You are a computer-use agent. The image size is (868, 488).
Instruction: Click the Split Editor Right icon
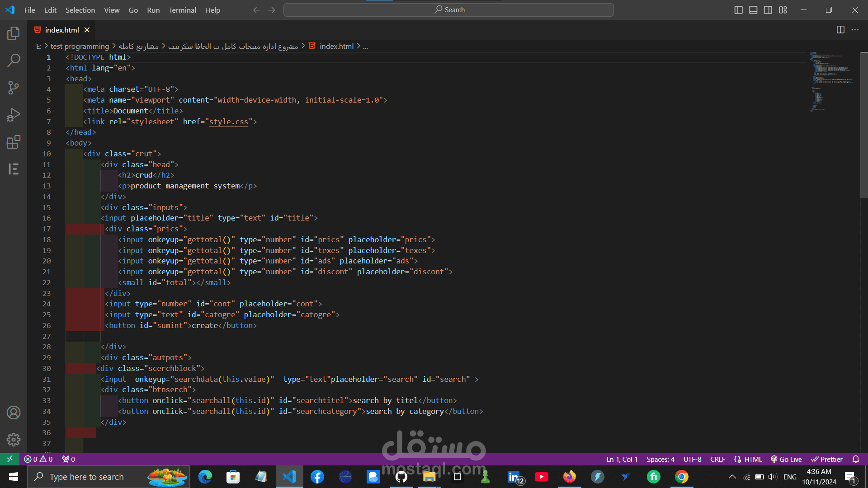click(840, 30)
